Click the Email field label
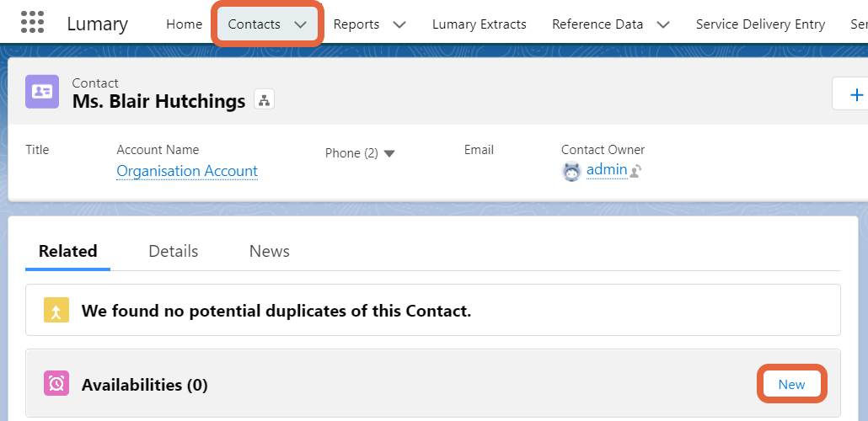 (x=479, y=149)
